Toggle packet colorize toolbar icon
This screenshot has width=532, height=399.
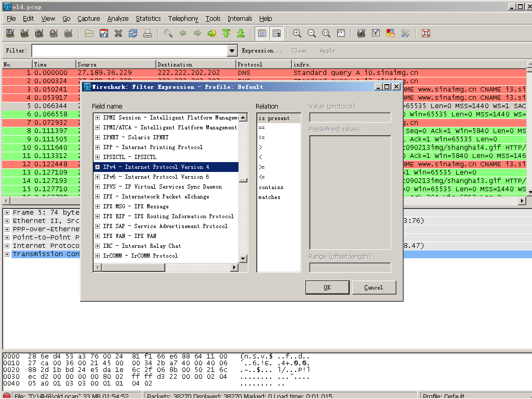pos(262,33)
